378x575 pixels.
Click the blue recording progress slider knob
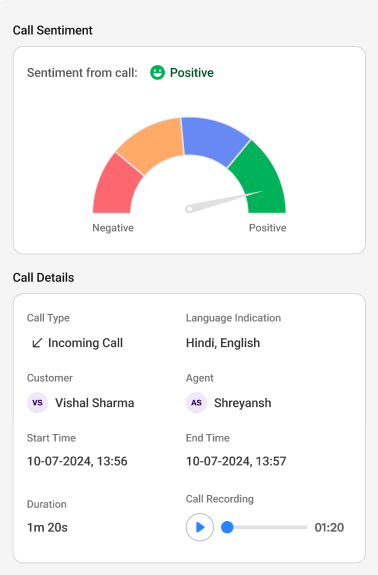tap(227, 527)
